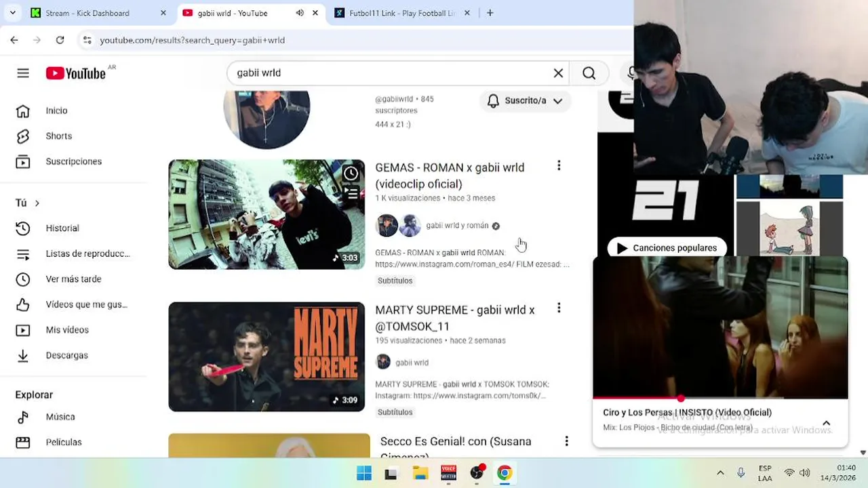Open Ver más tarde in sidebar
868x488 pixels.
click(74, 279)
